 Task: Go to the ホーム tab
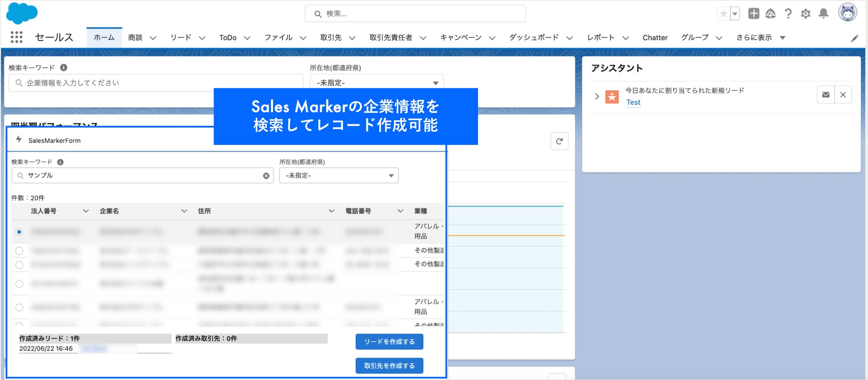pos(104,38)
